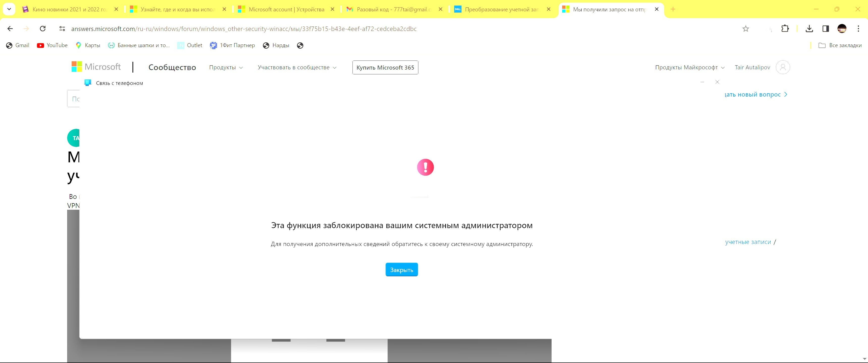The width and height of the screenshot is (868, 363).
Task: Open the Chrome three-dot menu
Action: coord(858,29)
